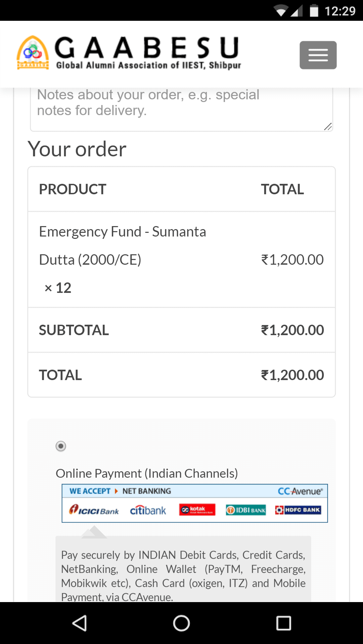Tap the GAABESU logo emblem
The image size is (363, 644).
click(x=33, y=53)
